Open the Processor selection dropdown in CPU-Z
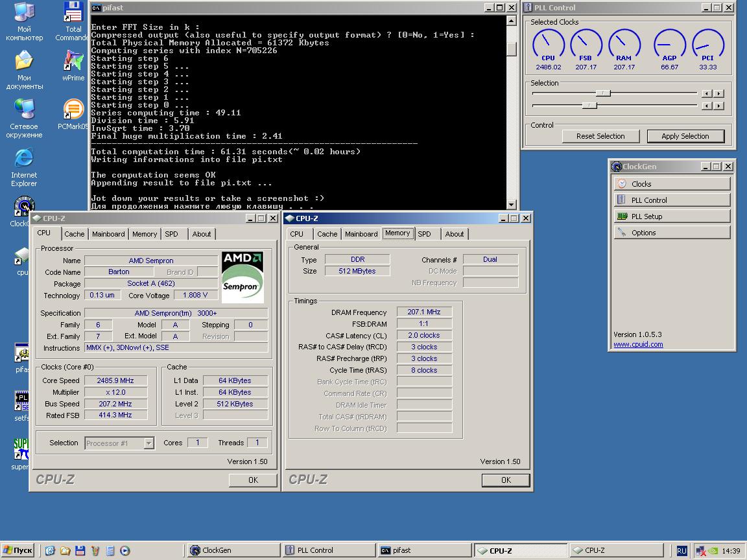 click(x=149, y=443)
